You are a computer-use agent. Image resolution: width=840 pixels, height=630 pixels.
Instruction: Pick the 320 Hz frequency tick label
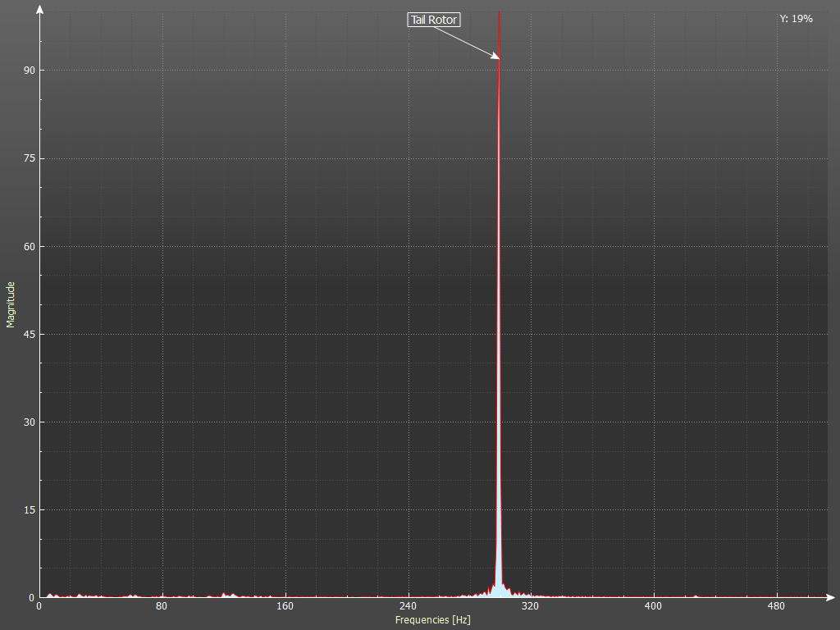tap(530, 607)
